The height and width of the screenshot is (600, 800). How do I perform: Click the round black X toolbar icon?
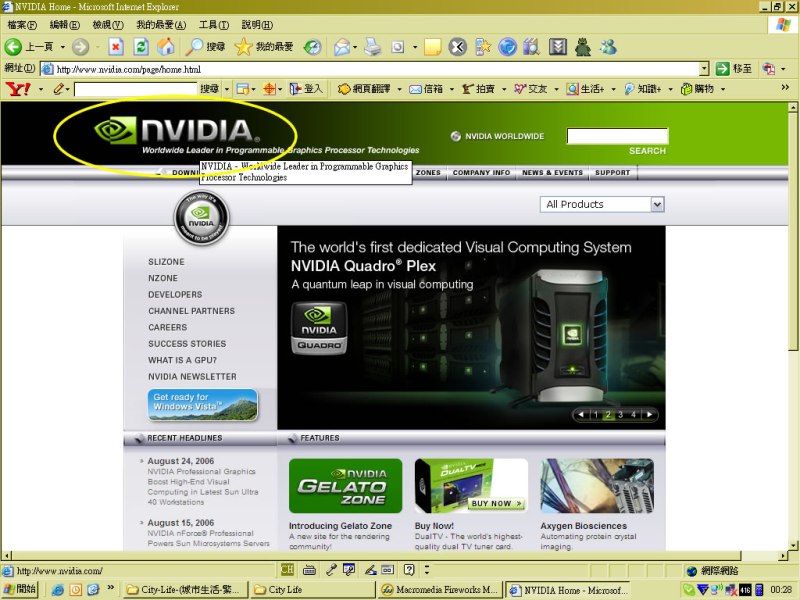(458, 47)
